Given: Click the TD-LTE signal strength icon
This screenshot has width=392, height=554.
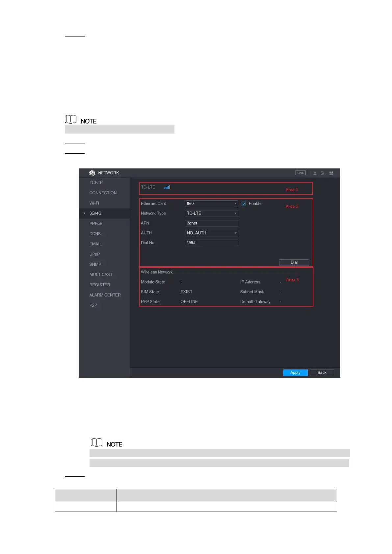Looking at the screenshot, I should click(167, 187).
